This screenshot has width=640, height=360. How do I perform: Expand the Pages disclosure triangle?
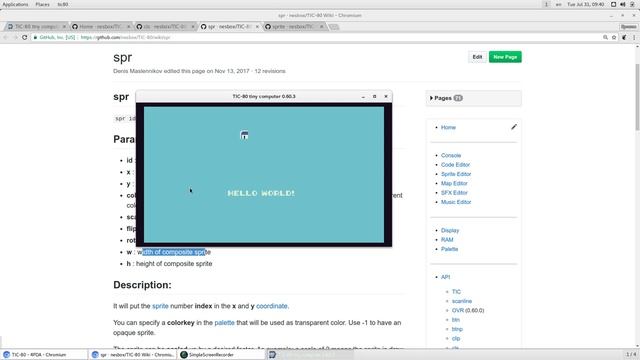coord(431,98)
